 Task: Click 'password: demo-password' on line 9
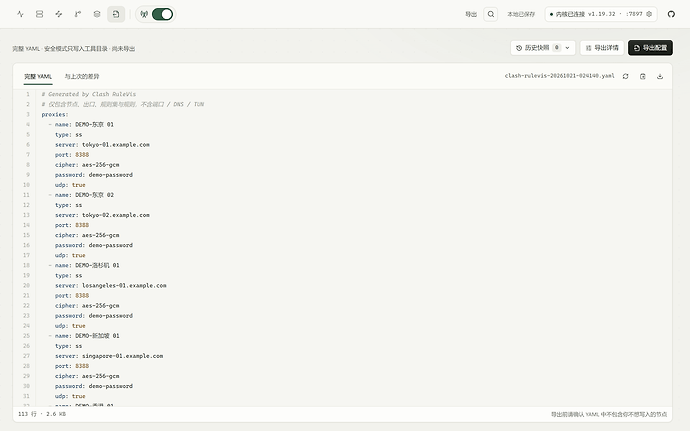94,175
